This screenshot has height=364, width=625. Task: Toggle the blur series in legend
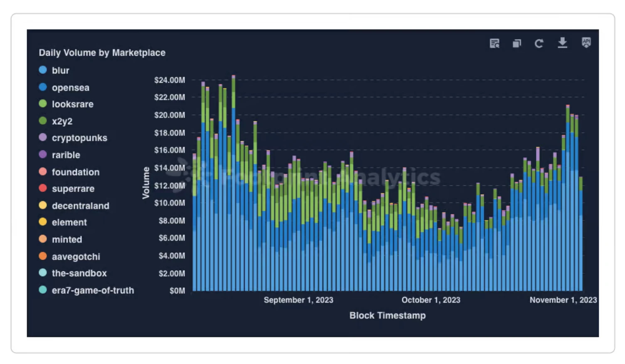click(x=60, y=71)
